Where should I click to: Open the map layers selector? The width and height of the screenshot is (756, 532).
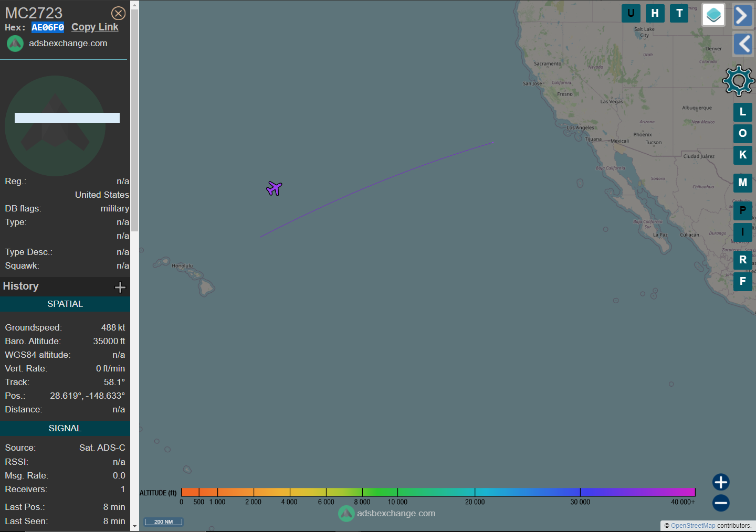click(x=713, y=15)
